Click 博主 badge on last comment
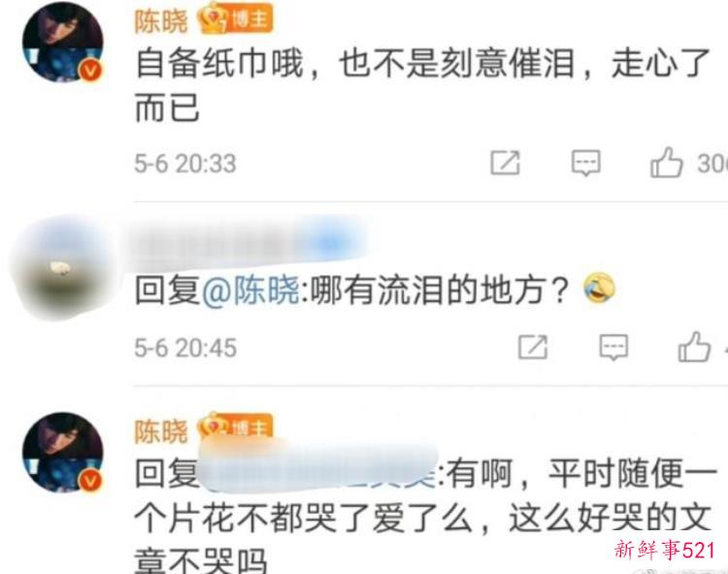This screenshot has width=728, height=574. (235, 426)
